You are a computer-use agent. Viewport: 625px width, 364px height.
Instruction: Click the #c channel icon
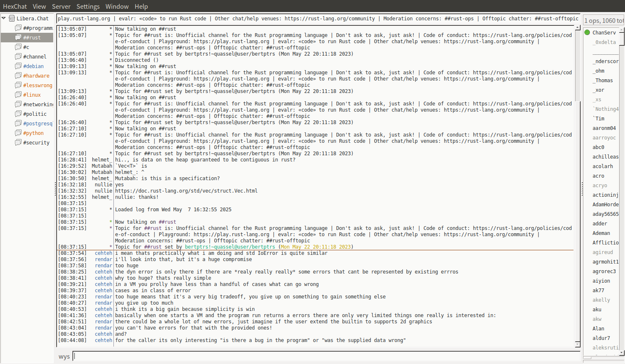coord(18,47)
